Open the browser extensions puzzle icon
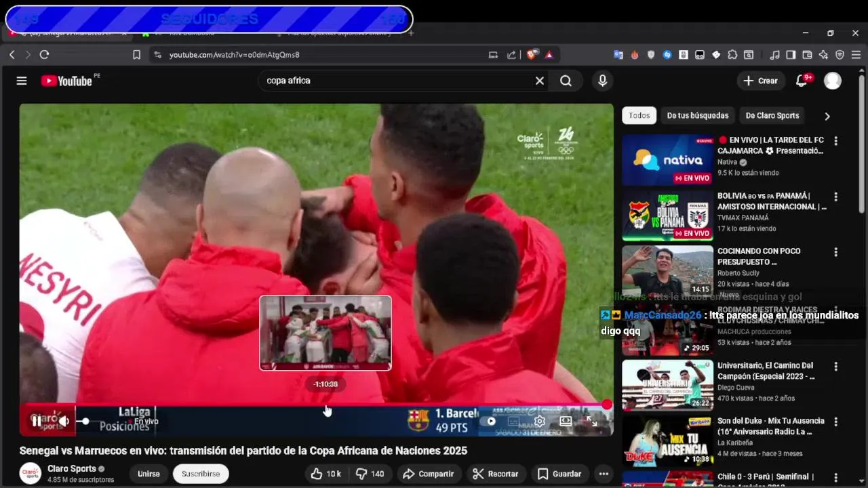Viewport: 868px width, 488px height. (732, 55)
